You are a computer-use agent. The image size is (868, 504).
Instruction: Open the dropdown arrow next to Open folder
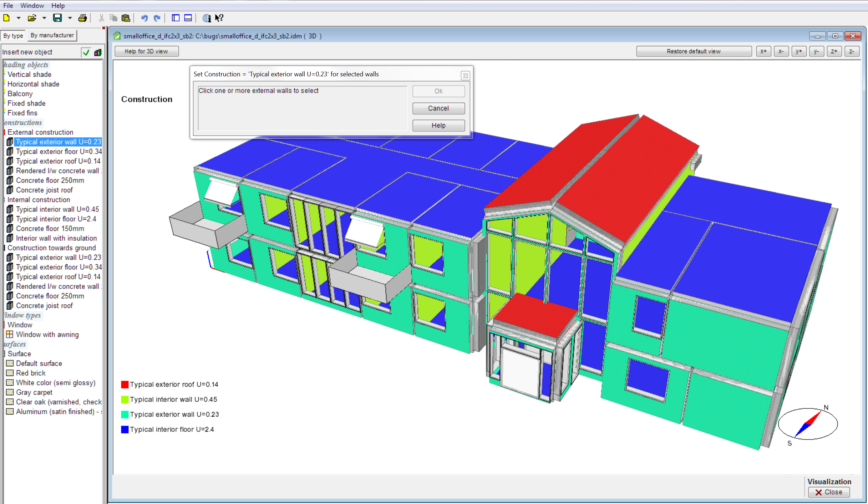(x=44, y=18)
